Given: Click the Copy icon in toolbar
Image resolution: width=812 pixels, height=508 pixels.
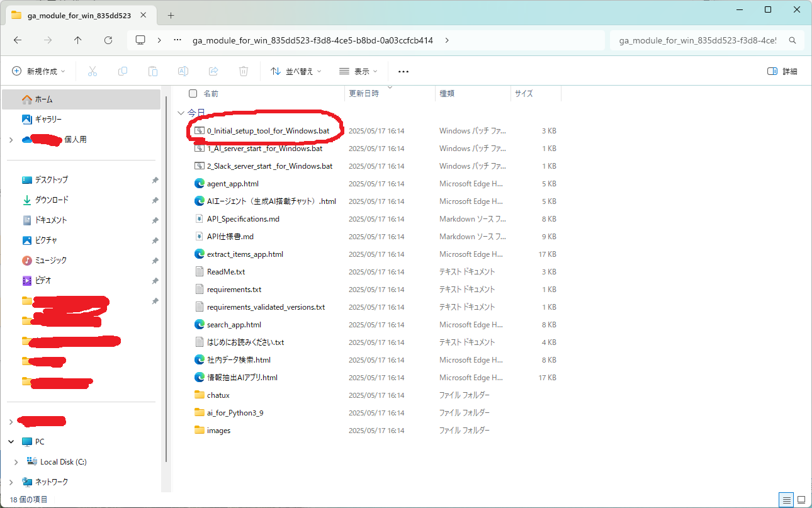Looking at the screenshot, I should [123, 71].
